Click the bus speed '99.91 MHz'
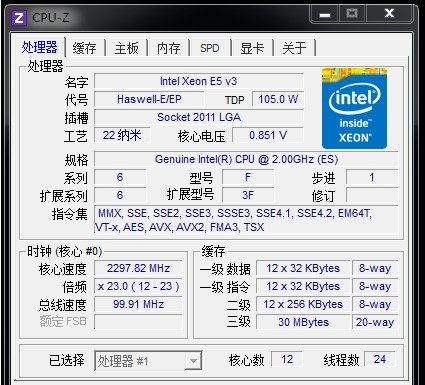 click(x=138, y=304)
